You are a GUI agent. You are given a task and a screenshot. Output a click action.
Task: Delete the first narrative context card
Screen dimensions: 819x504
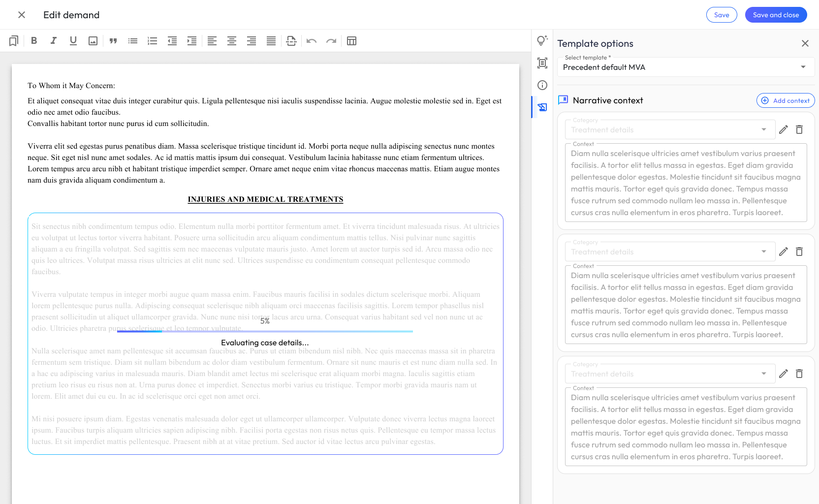(x=799, y=129)
